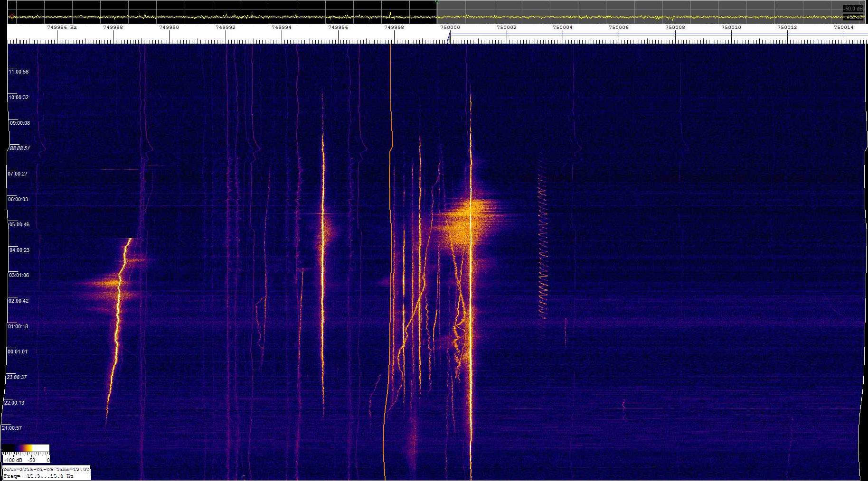Click the -100 dB scale label

[x=13, y=461]
